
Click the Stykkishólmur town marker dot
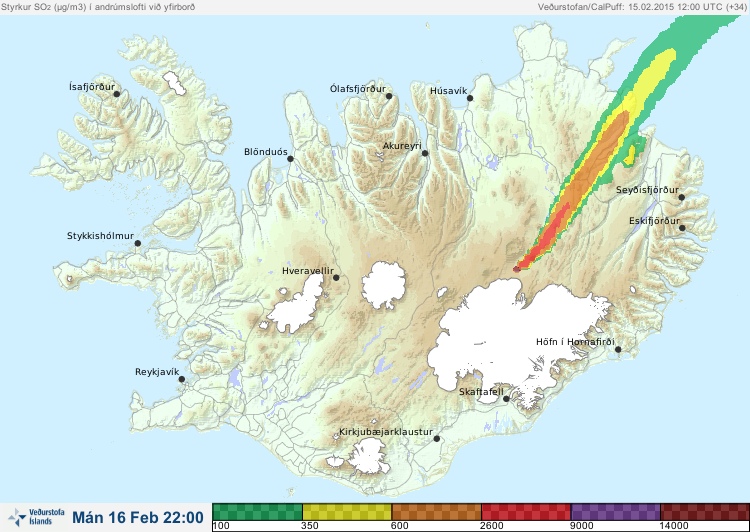coord(138,244)
